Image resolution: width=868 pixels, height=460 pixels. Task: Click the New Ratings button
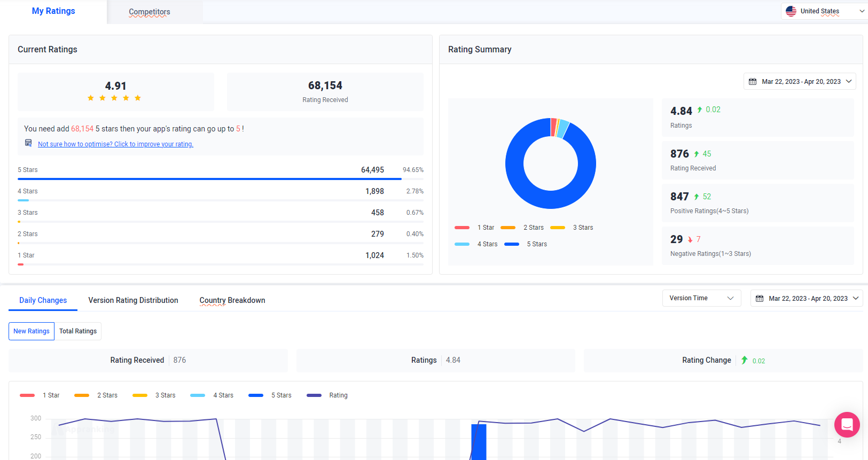pos(32,331)
